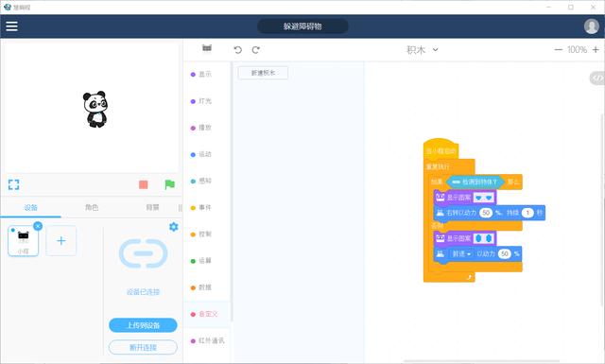Run the program with green flag

click(x=169, y=184)
